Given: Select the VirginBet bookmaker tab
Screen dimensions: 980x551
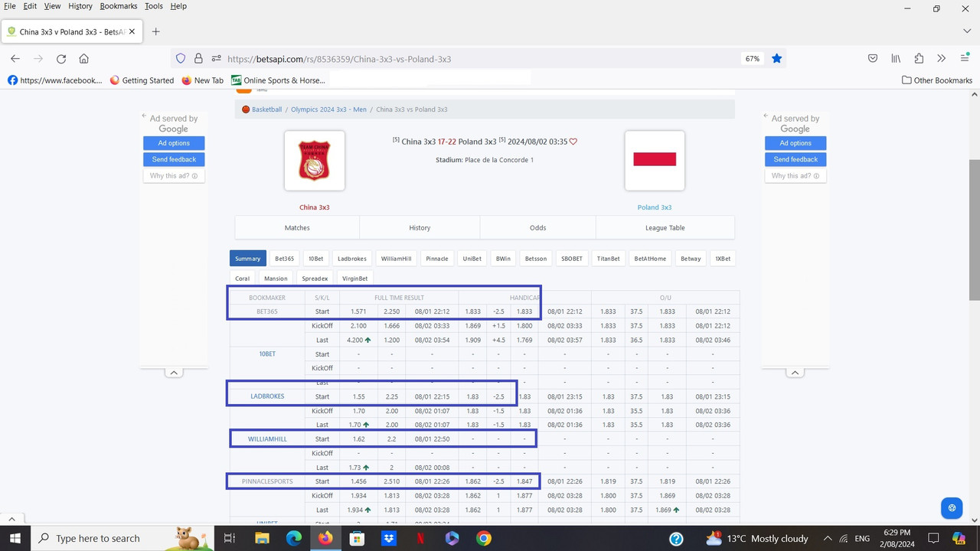Looking at the screenshot, I should (354, 279).
